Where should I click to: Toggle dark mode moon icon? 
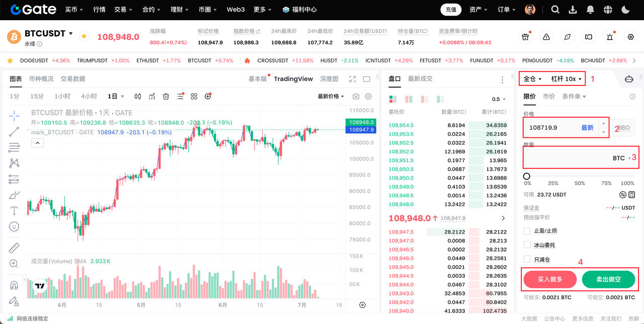click(625, 10)
